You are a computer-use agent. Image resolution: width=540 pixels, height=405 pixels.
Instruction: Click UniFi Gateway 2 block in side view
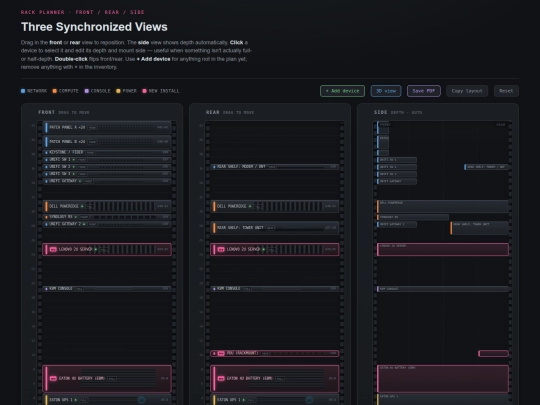(x=397, y=224)
